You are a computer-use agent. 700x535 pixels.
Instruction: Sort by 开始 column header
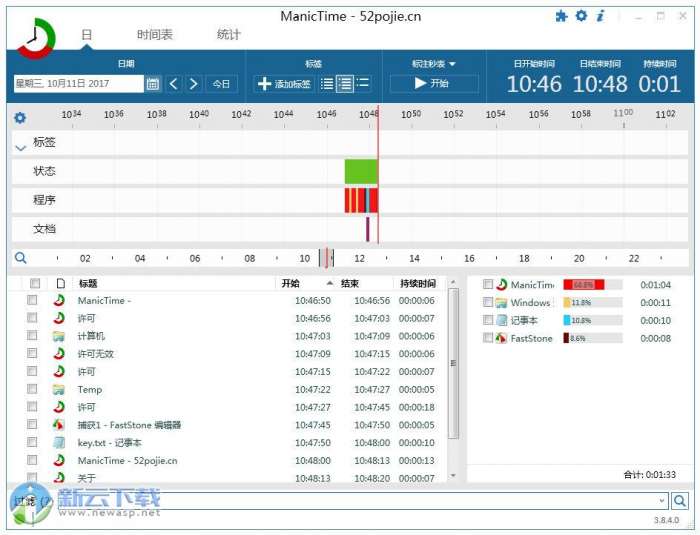point(291,283)
